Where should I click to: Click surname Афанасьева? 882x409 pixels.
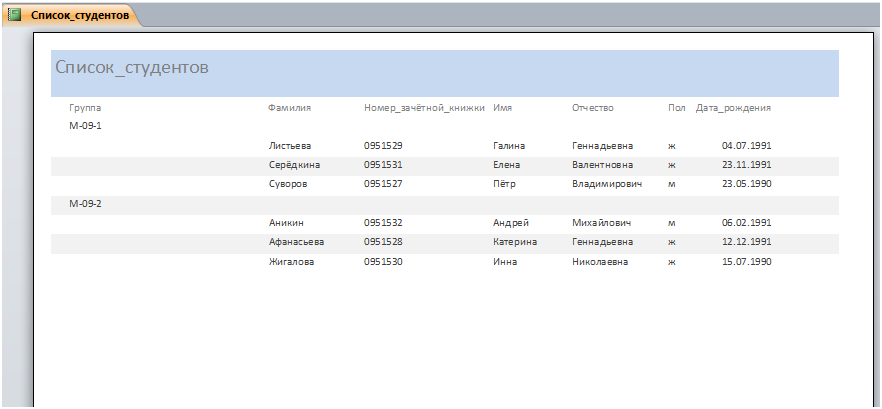296,242
